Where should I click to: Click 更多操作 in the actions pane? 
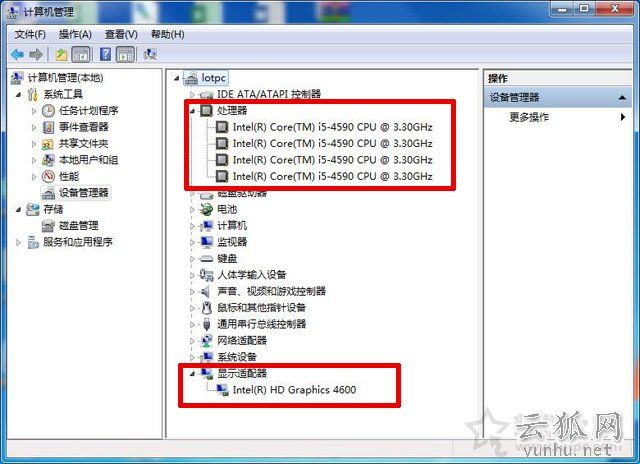529,117
